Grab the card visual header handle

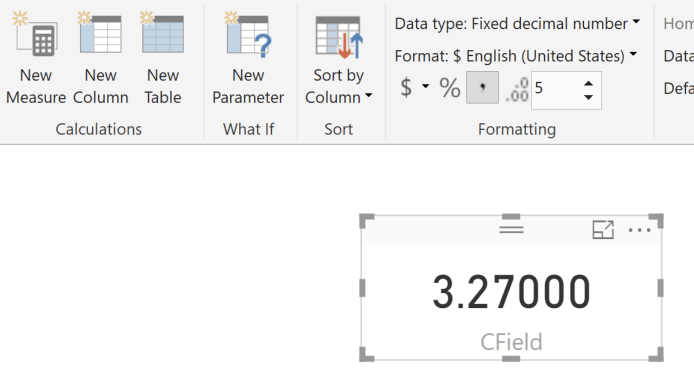[x=511, y=229]
